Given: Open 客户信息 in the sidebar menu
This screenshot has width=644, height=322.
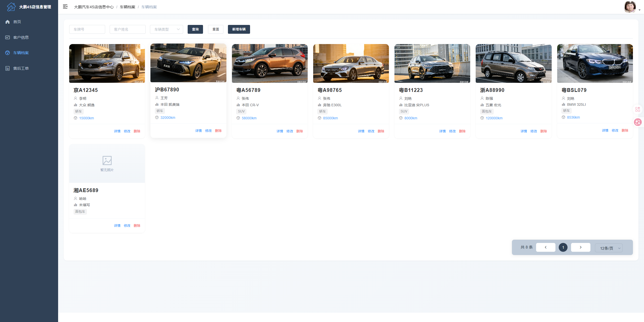Looking at the screenshot, I should tap(29, 38).
